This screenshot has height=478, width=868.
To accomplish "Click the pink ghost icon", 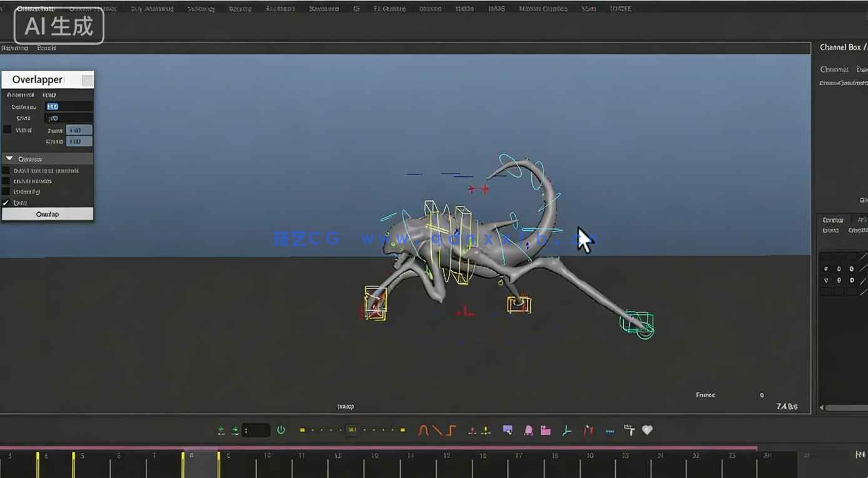I will (528, 430).
